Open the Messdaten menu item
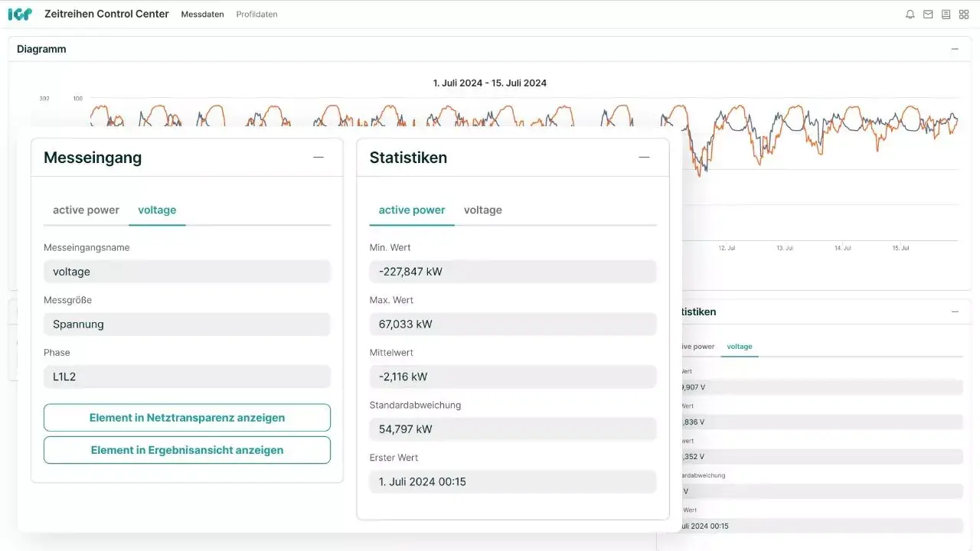 tap(202, 15)
